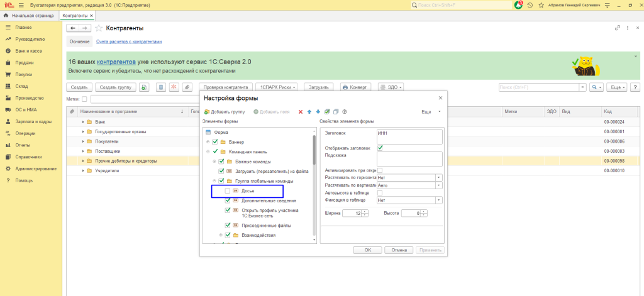Toggle Автовысота в таблице checkbox
Screen dimensions: 644x296
[x=380, y=193]
